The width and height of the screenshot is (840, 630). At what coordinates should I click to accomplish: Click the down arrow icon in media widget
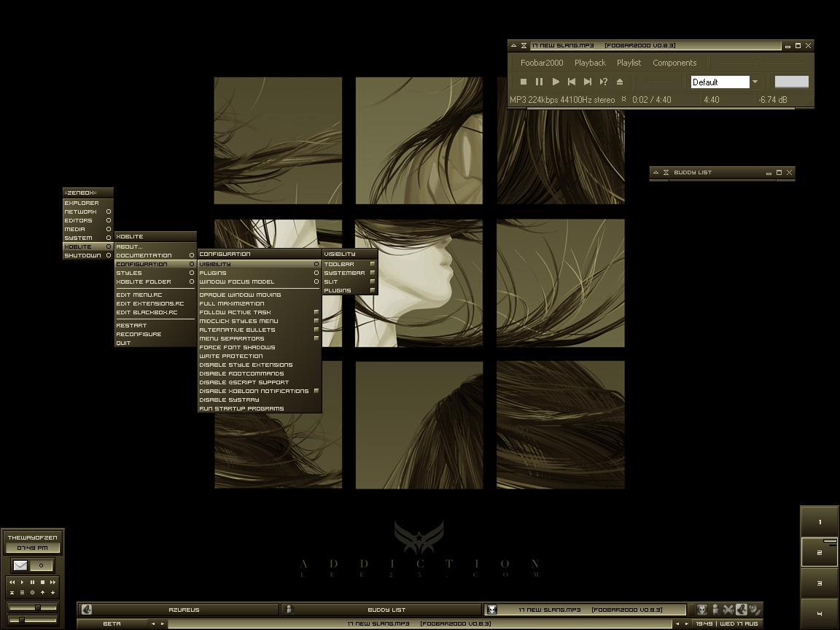click(52, 593)
